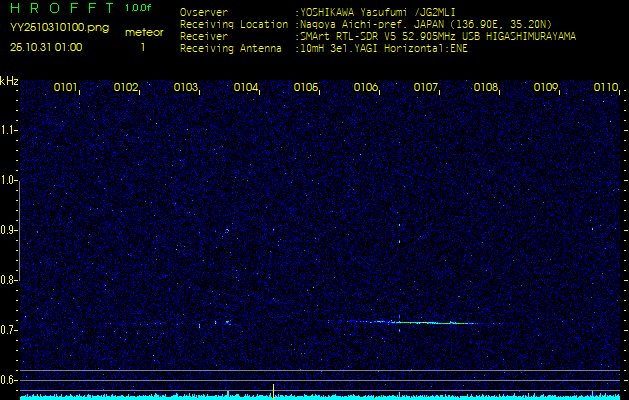Click the 0.9 frequency axis label
Viewport: 629px width, 400px height.
[x=9, y=230]
